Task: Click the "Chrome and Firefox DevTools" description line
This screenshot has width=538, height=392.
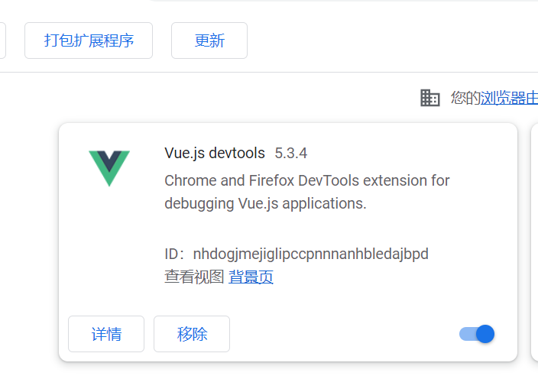Action: [307, 181]
